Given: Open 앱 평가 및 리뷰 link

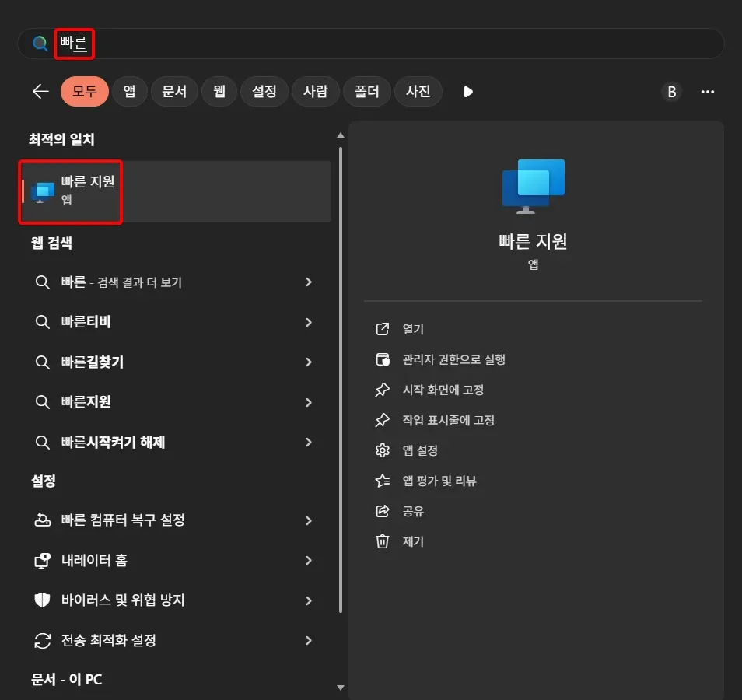Looking at the screenshot, I should (x=439, y=481).
